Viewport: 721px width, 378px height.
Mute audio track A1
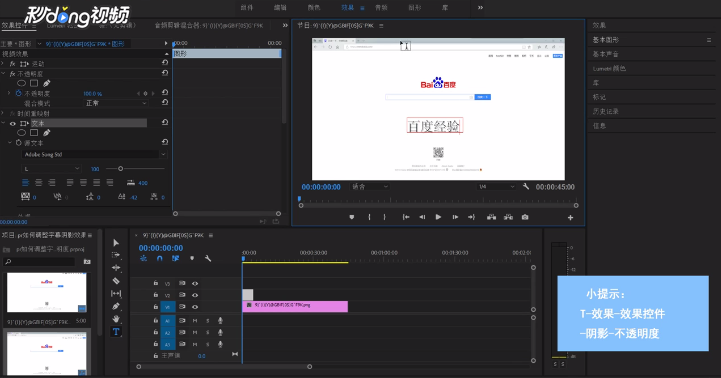195,321
